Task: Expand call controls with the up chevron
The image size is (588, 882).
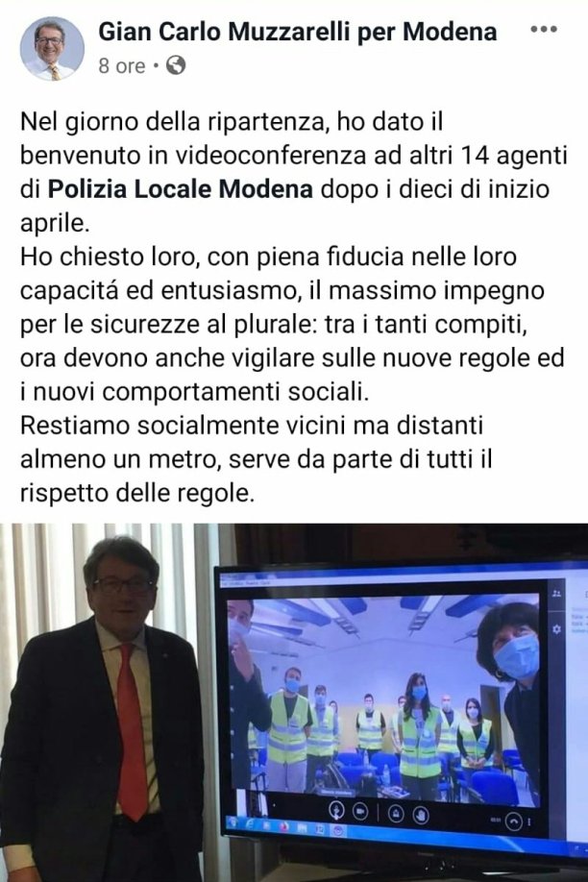Action: point(514,821)
